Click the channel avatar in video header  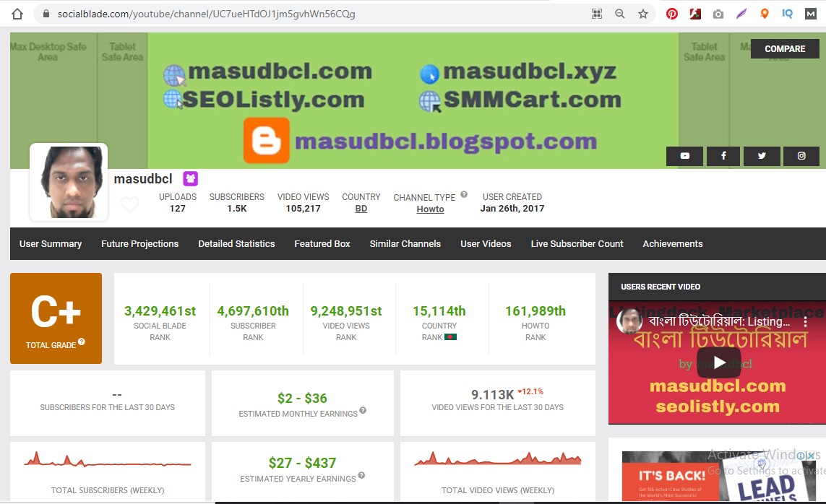point(629,321)
